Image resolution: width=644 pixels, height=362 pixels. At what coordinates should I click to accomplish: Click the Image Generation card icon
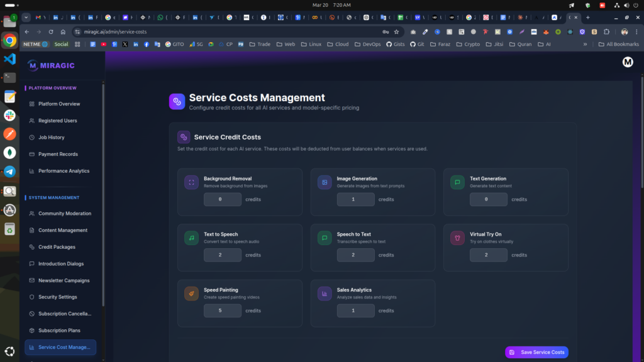tap(325, 182)
